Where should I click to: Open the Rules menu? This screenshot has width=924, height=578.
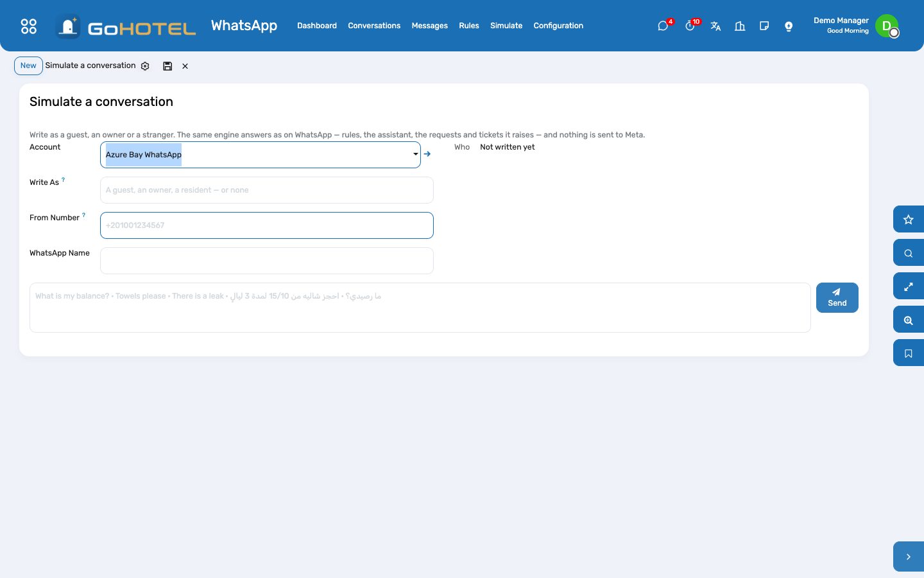(x=469, y=26)
